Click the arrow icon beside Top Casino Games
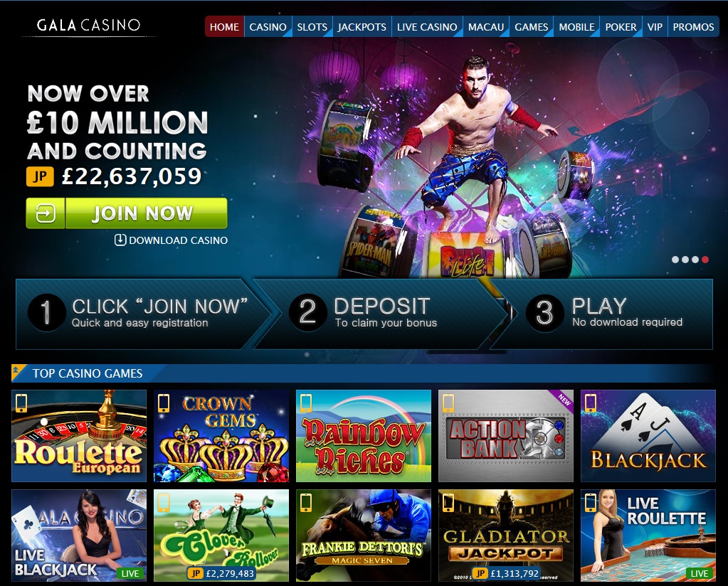Screen dimensions: 728x586 [x=16, y=371]
